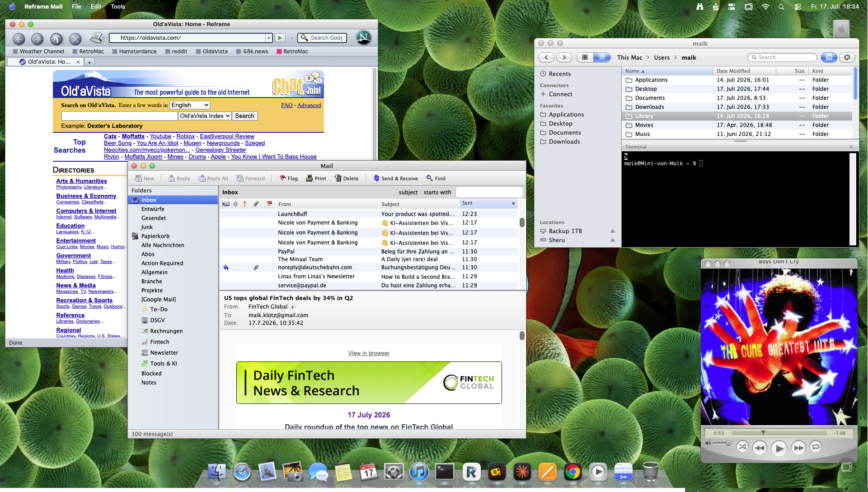The height and width of the screenshot is (492, 868).
Task: Click the Netscape N throbber logo
Action: click(x=364, y=37)
